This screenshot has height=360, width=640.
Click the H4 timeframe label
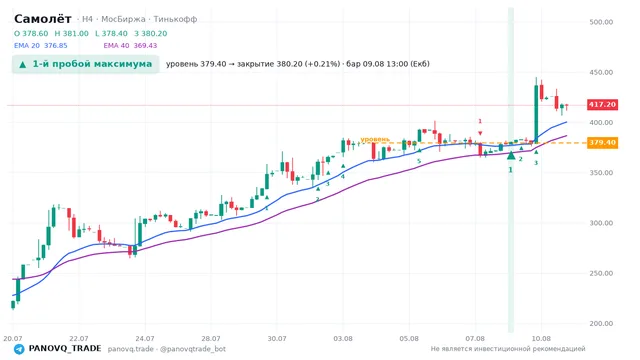click(x=87, y=19)
